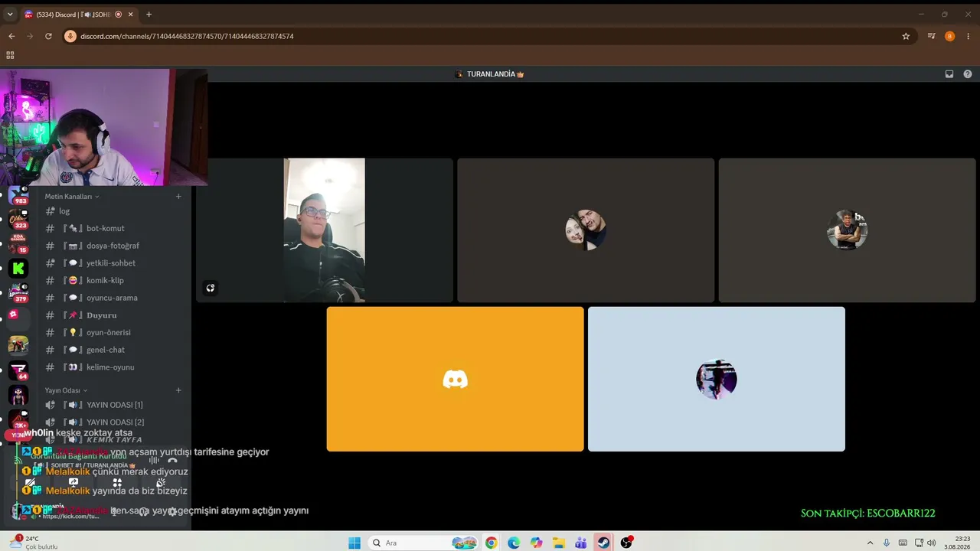Join the YAYIN ODASI [2] voice channel
The width and height of the screenshot is (980, 551).
pos(115,422)
